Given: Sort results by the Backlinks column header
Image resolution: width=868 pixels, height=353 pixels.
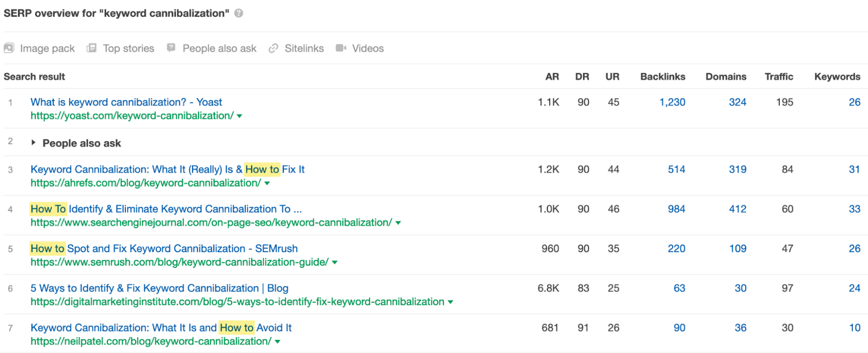Looking at the screenshot, I should [x=662, y=76].
